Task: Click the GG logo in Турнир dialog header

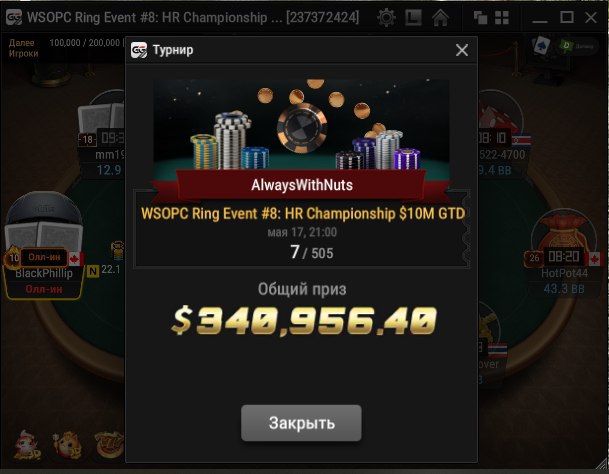Action: [139, 50]
